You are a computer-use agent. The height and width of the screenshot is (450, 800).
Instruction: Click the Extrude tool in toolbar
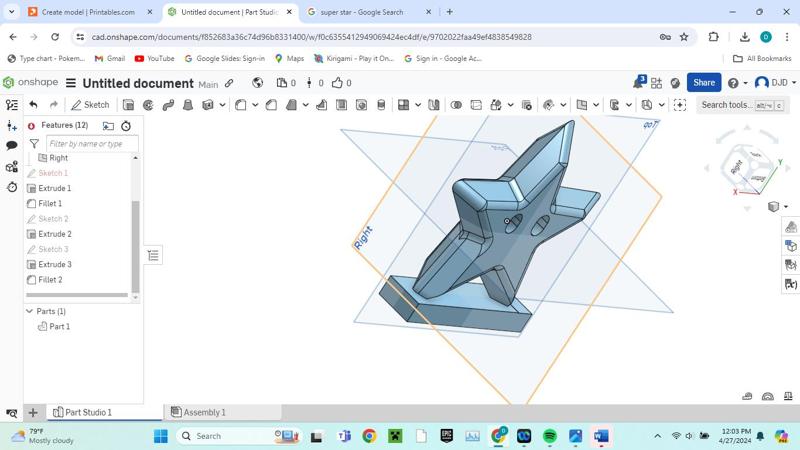point(128,105)
